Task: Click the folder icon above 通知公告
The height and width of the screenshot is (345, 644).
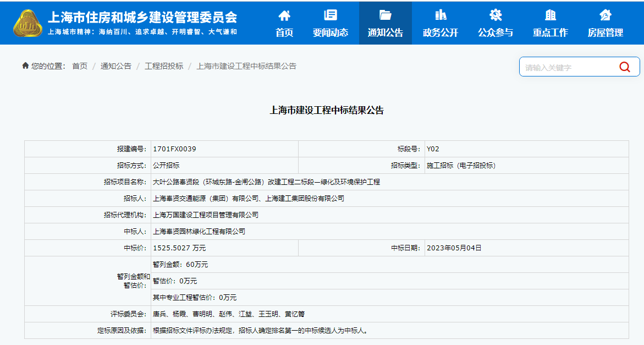Action: (x=385, y=15)
